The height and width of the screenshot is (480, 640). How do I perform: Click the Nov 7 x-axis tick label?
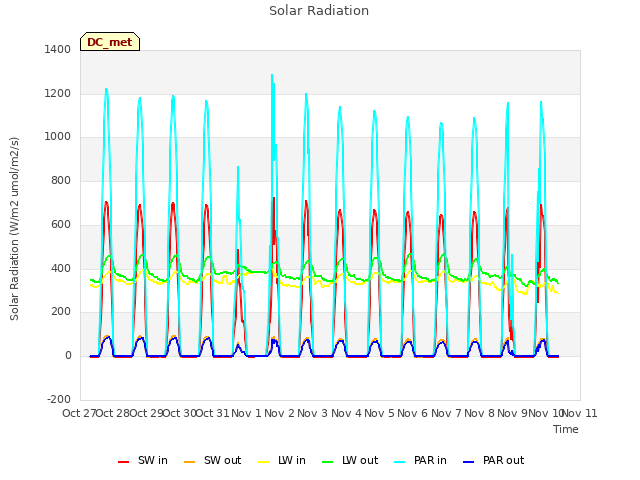click(x=446, y=413)
